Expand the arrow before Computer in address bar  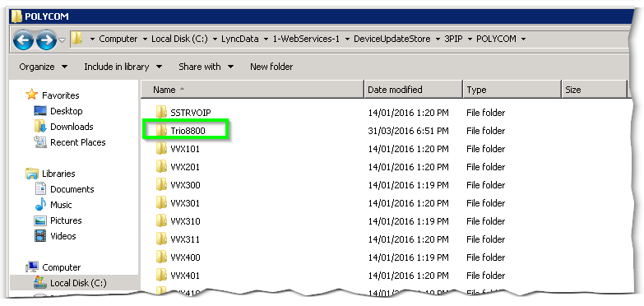[x=92, y=39]
